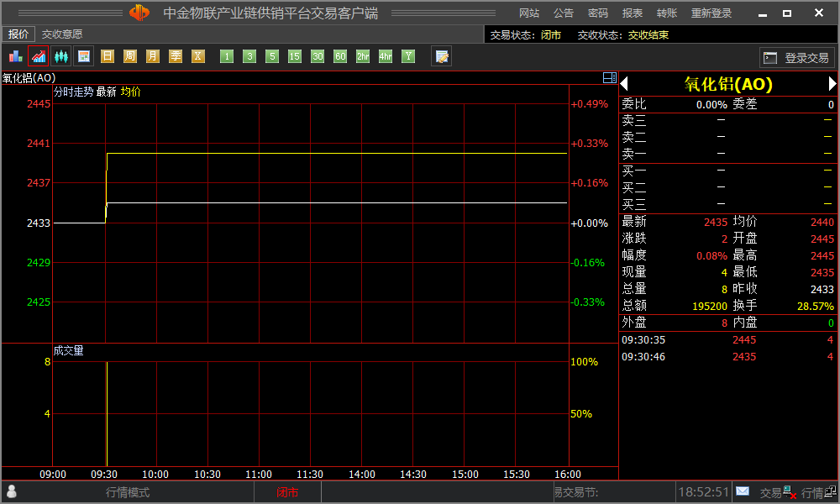Click the clock 18:52:51 in status bar

704,491
